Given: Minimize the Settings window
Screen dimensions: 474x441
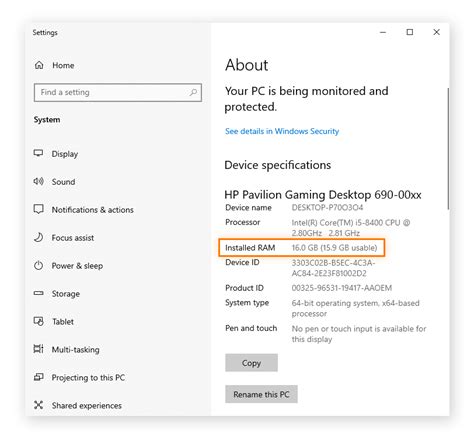Looking at the screenshot, I should click(x=383, y=32).
